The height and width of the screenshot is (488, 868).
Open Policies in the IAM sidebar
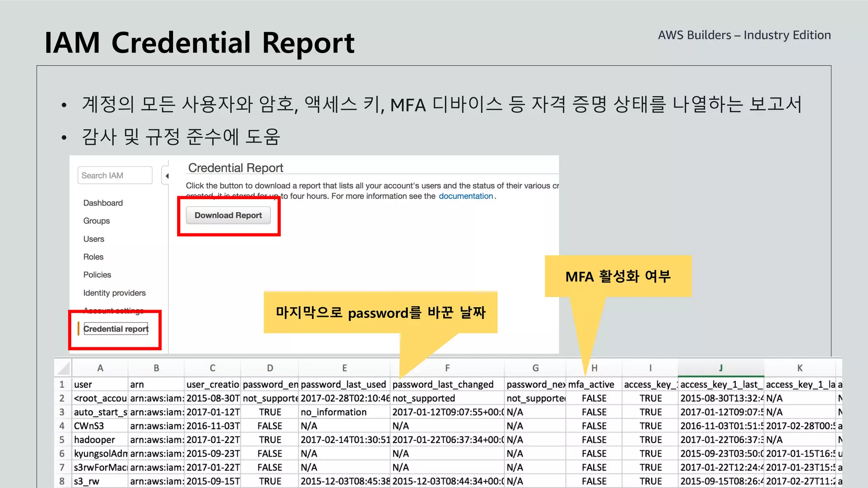[x=97, y=274]
